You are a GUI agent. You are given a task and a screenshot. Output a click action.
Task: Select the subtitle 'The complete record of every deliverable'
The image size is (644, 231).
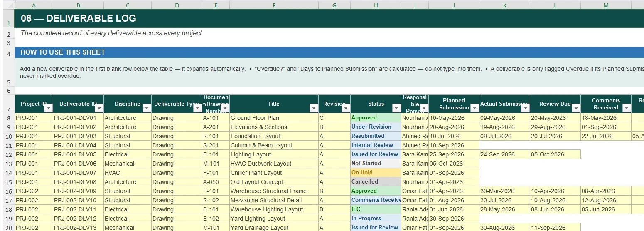point(112,33)
